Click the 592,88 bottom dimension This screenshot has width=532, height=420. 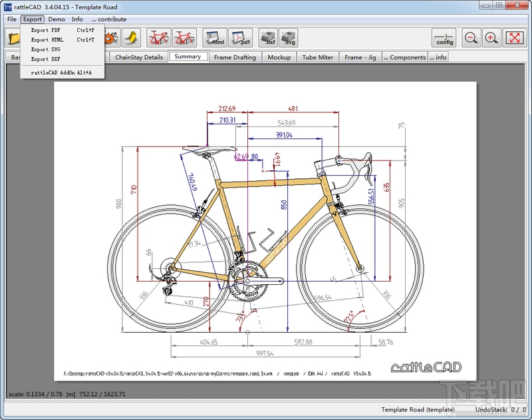click(303, 342)
